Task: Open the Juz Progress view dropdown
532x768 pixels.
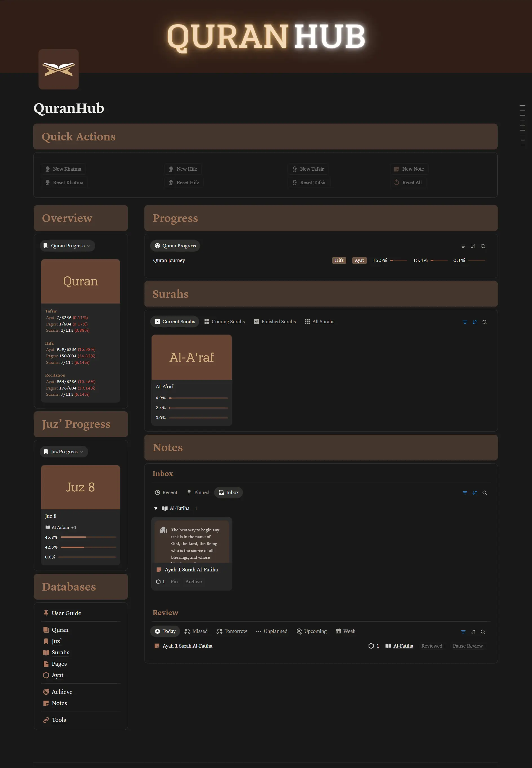Action: [64, 451]
